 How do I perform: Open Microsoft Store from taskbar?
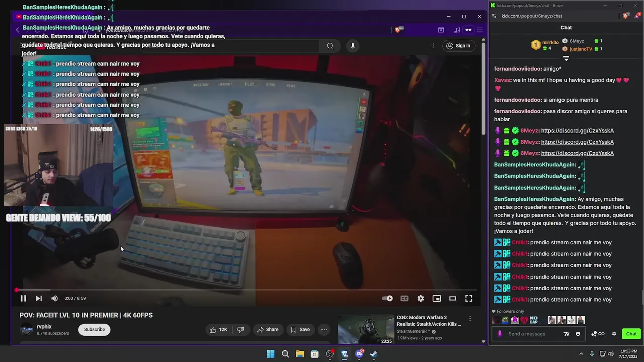(x=314, y=354)
